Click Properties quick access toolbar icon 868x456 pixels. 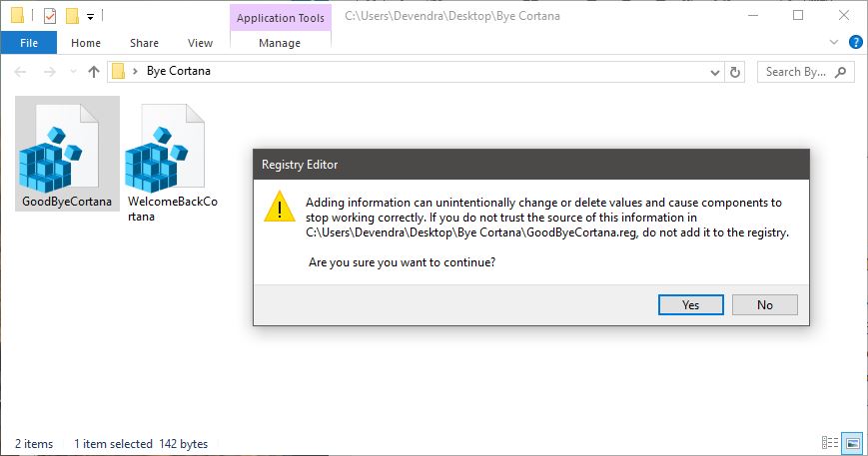[50, 16]
